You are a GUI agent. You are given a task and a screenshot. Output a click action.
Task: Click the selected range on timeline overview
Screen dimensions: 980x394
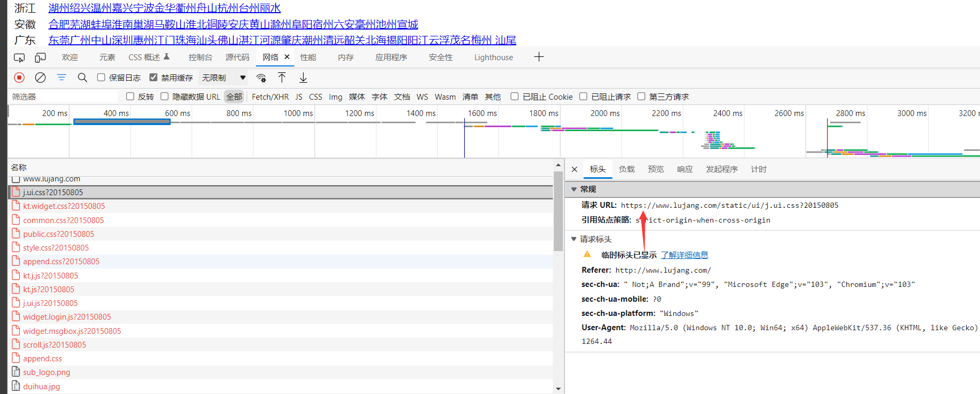click(x=122, y=121)
